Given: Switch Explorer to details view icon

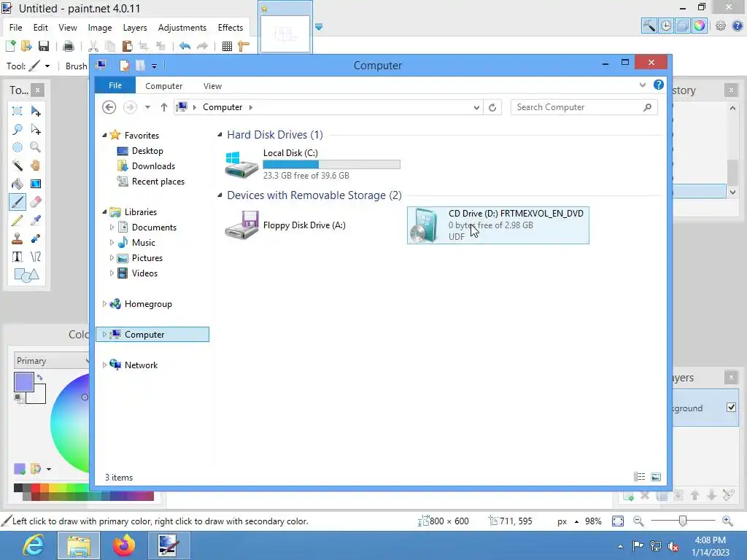Looking at the screenshot, I should [639, 477].
